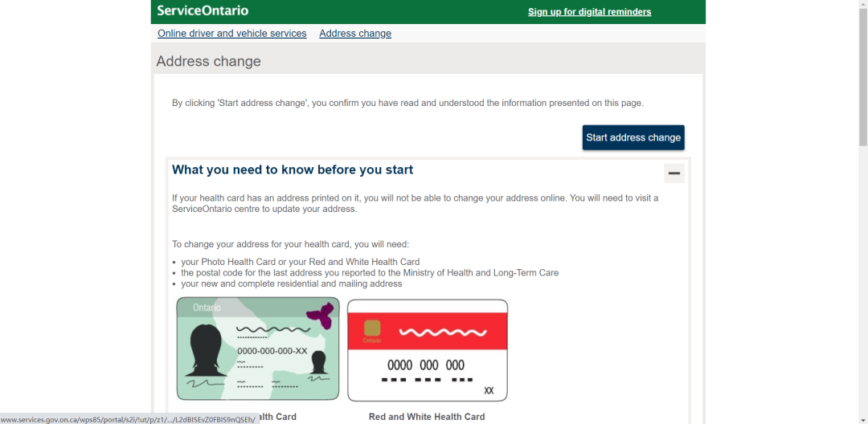Click the green Photo Health Card image
868x424 pixels.
click(x=258, y=349)
